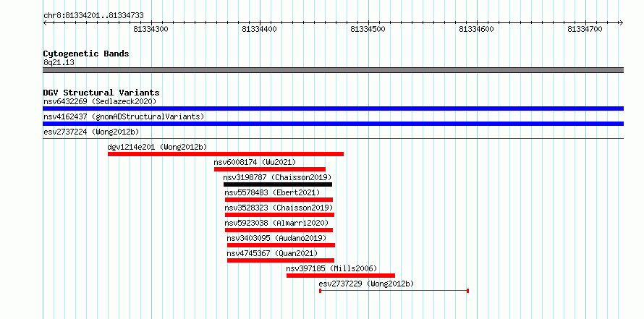
Task: Click the nsv6008174 (Wu2021) label
Action: (255, 162)
